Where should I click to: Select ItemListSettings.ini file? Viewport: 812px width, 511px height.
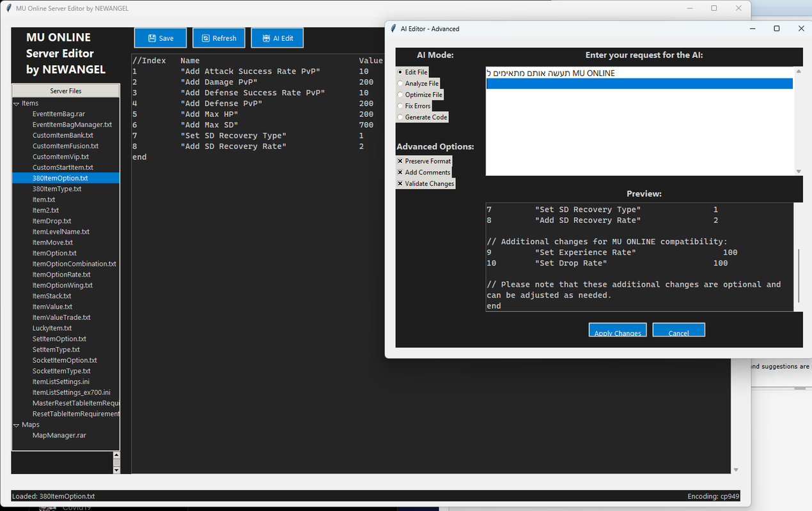(61, 382)
